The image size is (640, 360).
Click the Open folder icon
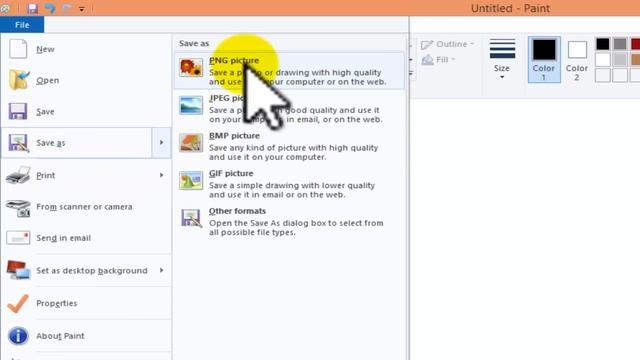point(19,80)
